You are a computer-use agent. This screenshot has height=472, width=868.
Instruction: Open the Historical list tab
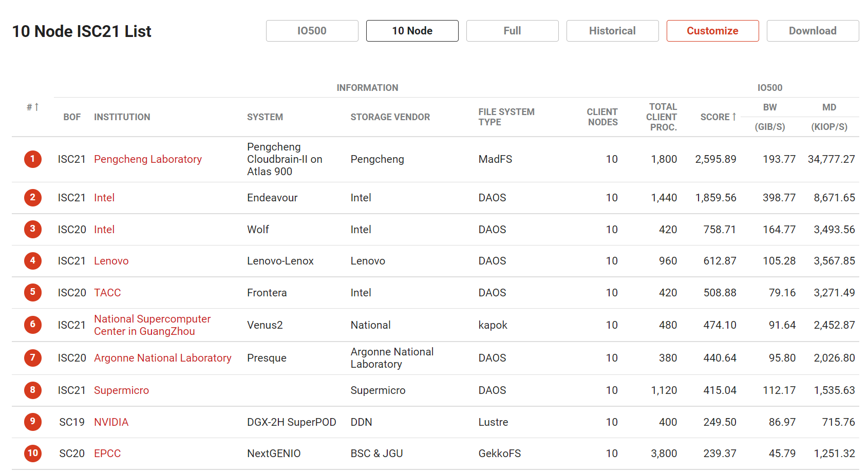pyautogui.click(x=613, y=31)
